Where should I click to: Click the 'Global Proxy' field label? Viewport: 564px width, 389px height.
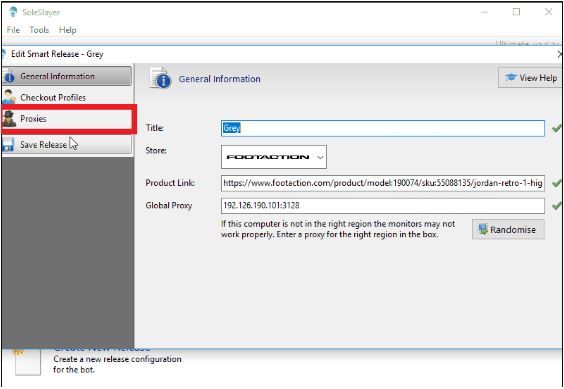(x=169, y=205)
